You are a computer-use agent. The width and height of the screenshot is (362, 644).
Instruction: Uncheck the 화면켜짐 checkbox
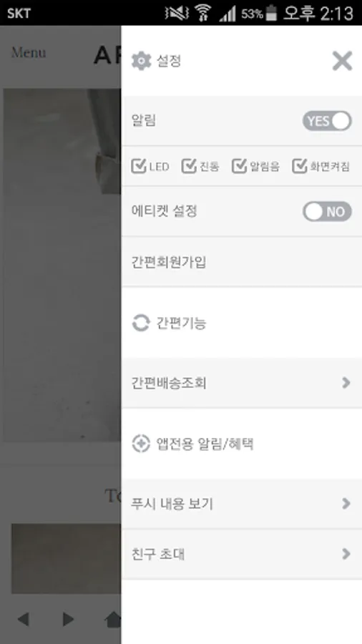click(x=300, y=166)
